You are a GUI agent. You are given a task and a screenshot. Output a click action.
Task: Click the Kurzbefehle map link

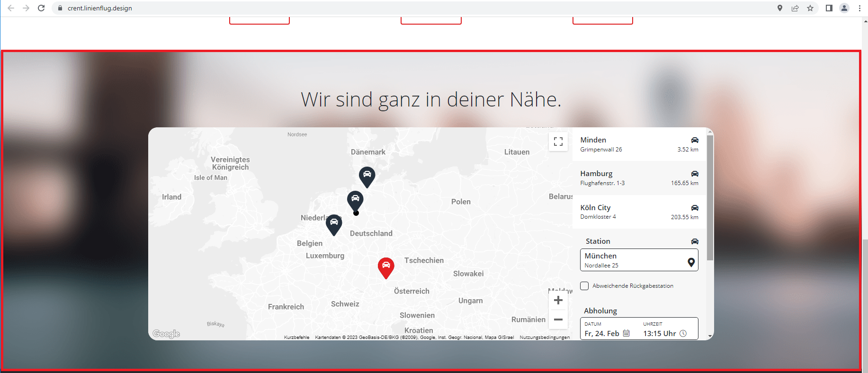tap(296, 337)
